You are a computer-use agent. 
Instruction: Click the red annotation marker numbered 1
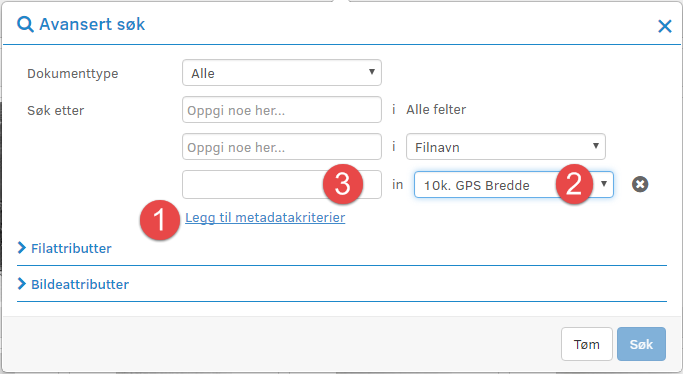(160, 220)
